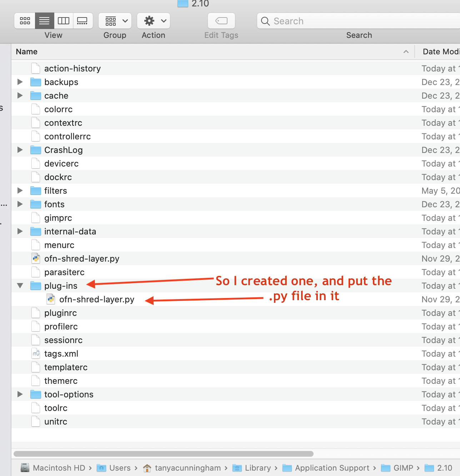Image resolution: width=460 pixels, height=476 pixels.
Task: Select the themerc file
Action: click(x=61, y=381)
